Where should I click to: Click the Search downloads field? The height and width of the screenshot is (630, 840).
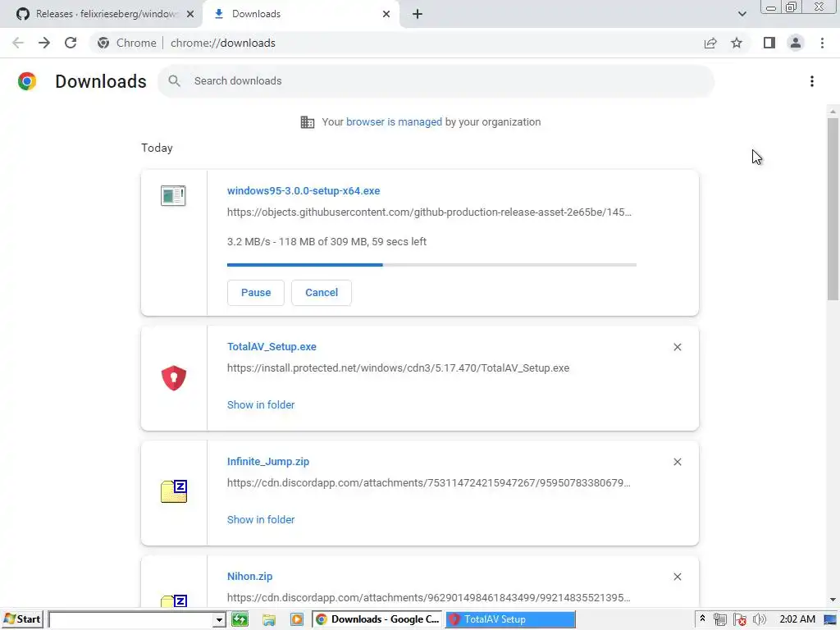(436, 81)
